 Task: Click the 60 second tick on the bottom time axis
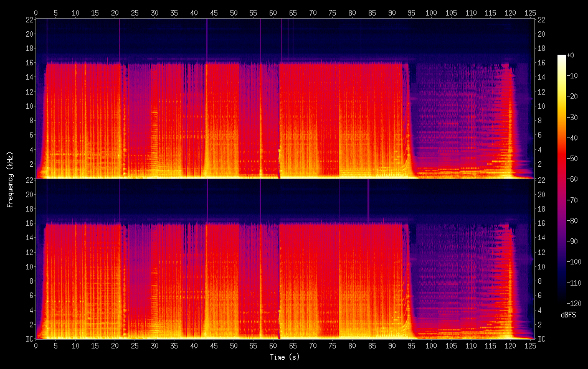tap(273, 345)
